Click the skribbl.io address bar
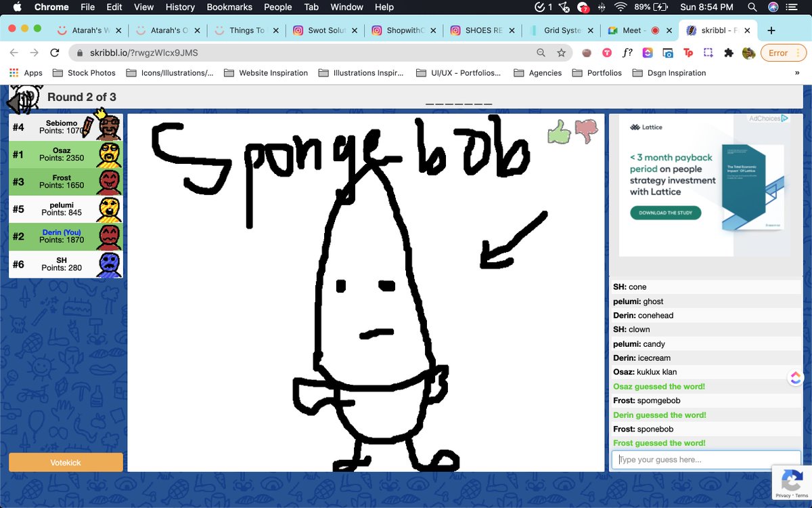 pyautogui.click(x=304, y=53)
